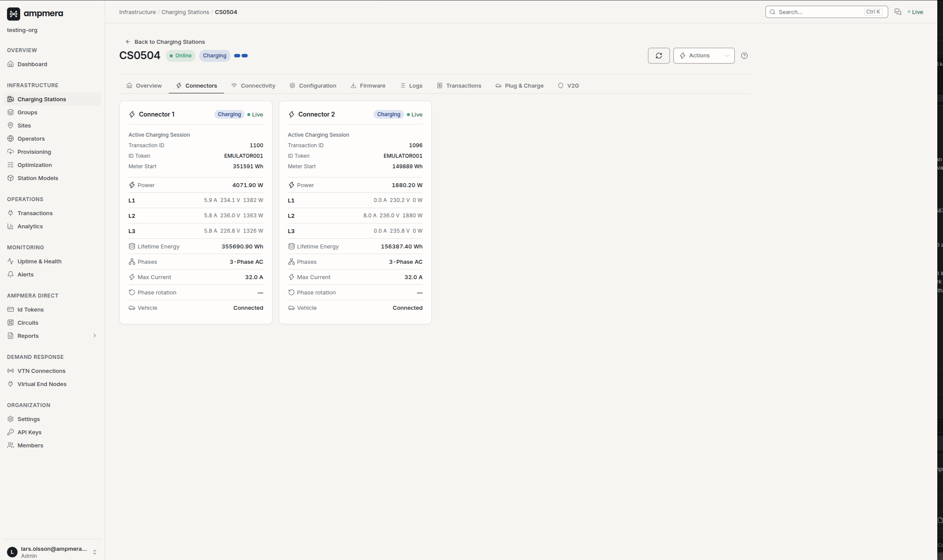
Task: Click the Alerts bell icon in sidebar
Action: point(11,274)
